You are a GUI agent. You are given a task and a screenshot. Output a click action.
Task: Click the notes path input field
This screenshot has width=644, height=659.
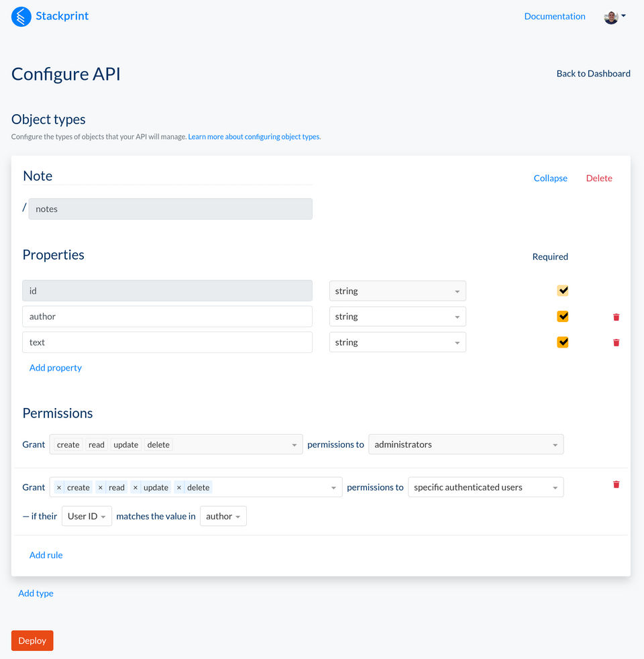(170, 209)
